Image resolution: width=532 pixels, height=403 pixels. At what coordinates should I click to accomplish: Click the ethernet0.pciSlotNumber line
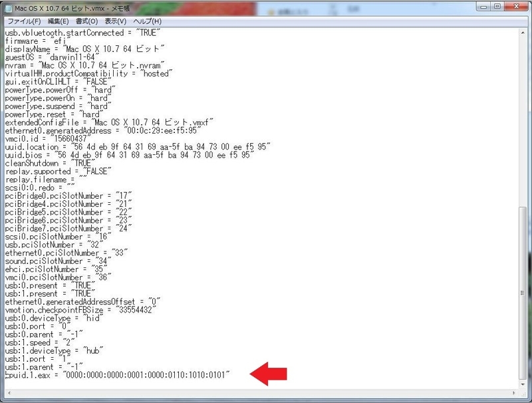pyautogui.click(x=66, y=253)
